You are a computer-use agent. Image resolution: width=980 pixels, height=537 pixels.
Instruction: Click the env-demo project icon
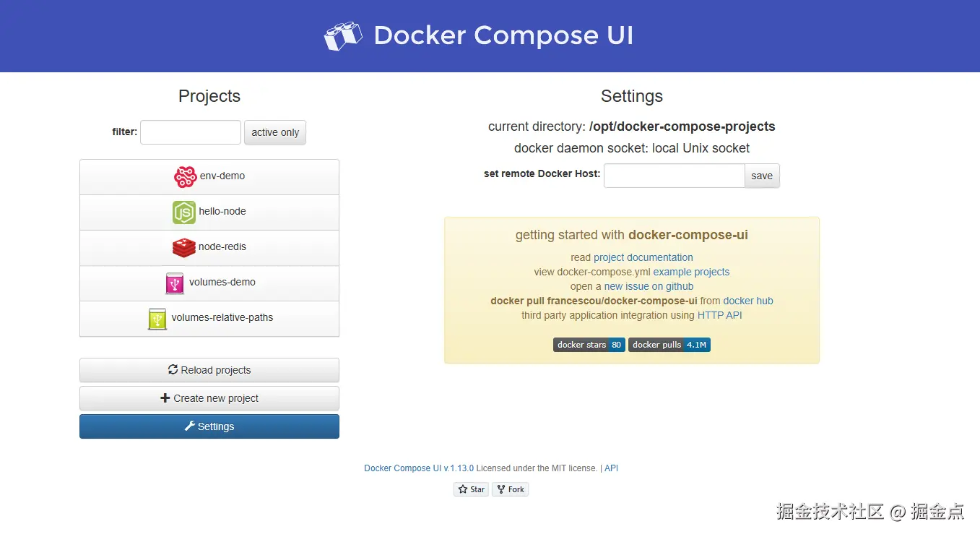point(185,176)
